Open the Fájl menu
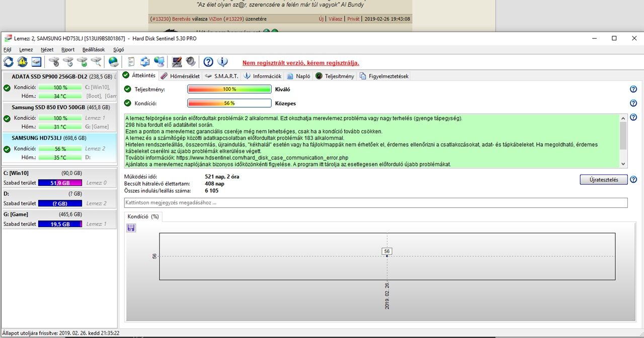Image resolution: width=644 pixels, height=338 pixels. tap(7, 50)
